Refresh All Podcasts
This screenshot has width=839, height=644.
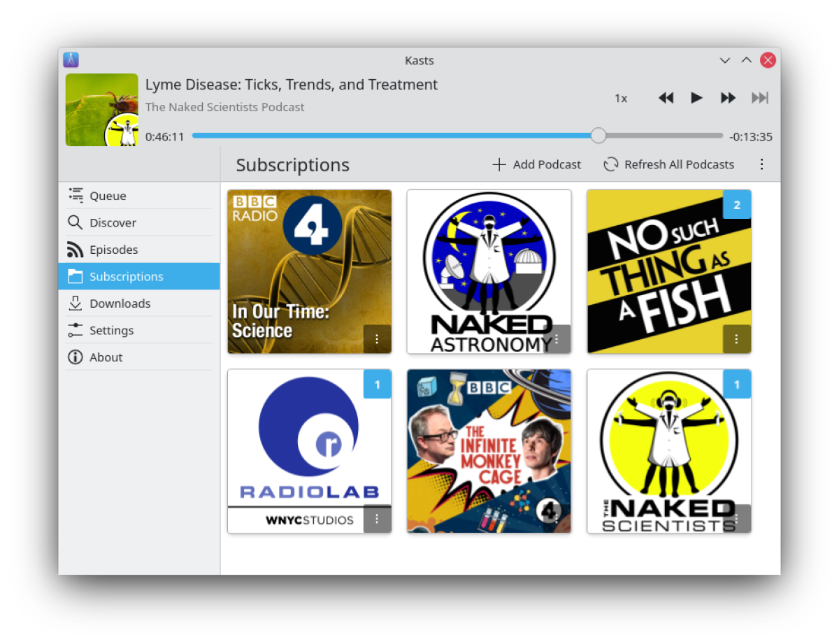670,164
